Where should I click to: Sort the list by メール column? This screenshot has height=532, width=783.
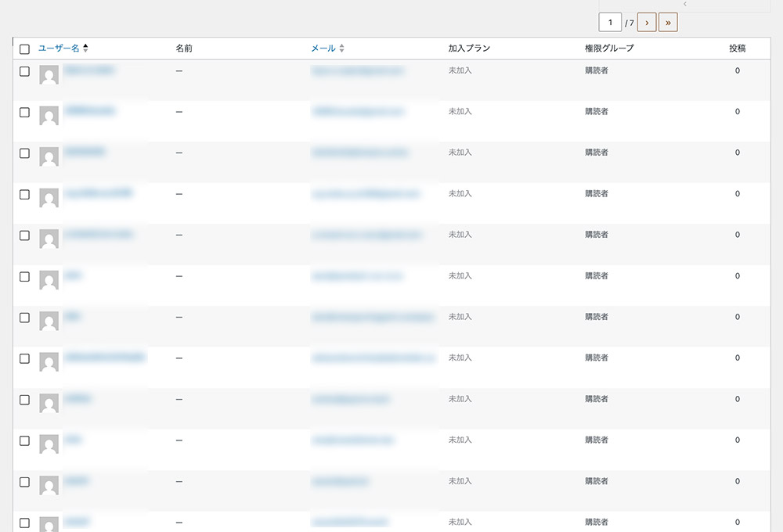(x=327, y=48)
